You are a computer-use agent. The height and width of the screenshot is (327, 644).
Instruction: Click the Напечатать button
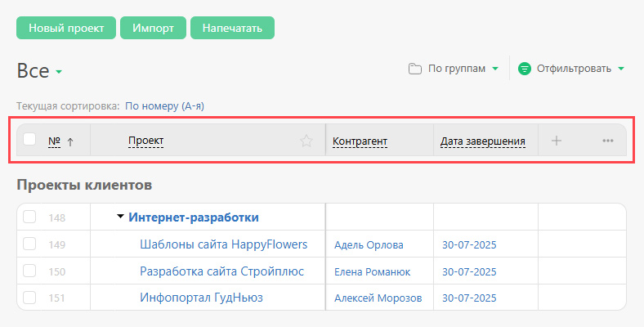(232, 28)
